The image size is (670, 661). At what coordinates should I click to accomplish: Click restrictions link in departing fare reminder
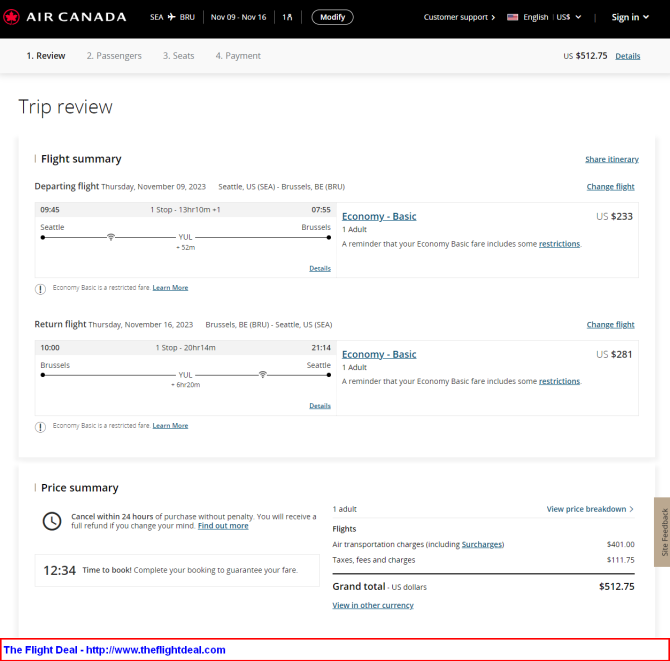559,244
